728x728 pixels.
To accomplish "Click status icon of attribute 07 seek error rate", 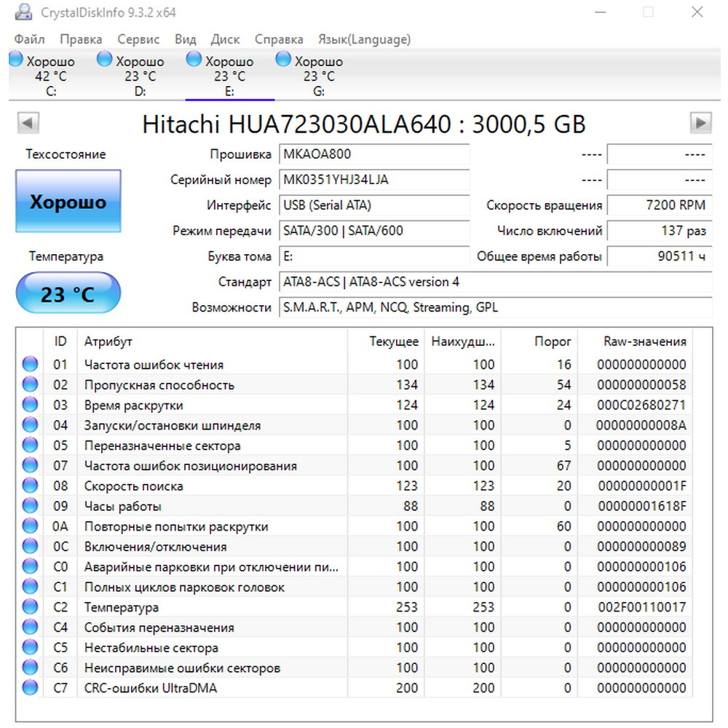I will pos(30,465).
